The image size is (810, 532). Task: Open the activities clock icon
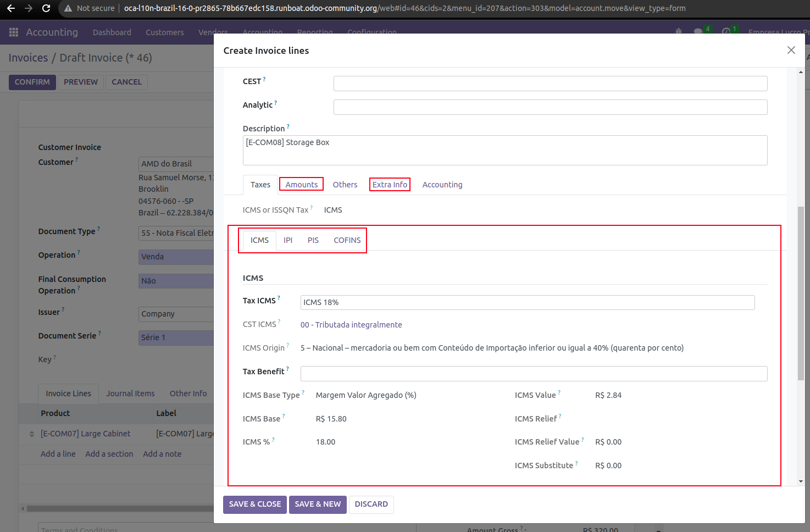coord(726,32)
